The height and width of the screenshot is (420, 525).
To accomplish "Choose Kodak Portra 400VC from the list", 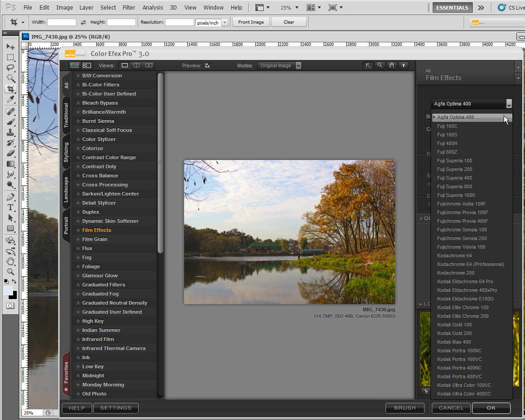I will click(x=460, y=376).
